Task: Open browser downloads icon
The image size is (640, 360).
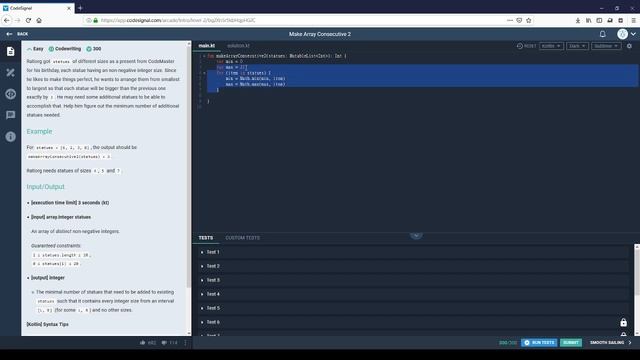Action: coord(578,20)
